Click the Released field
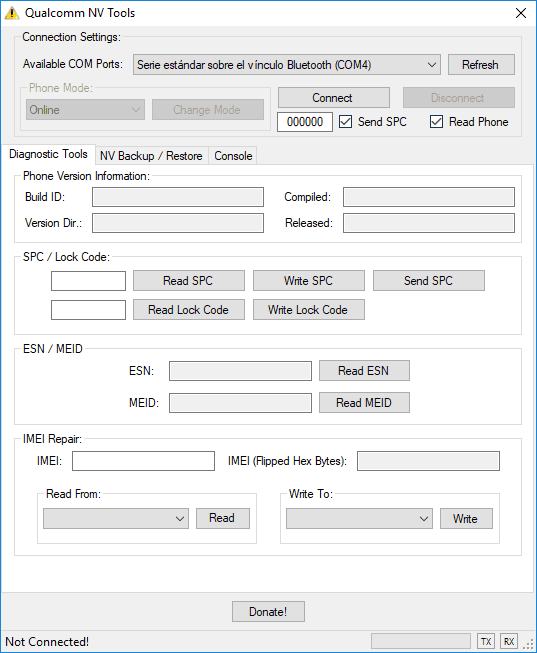 point(429,223)
